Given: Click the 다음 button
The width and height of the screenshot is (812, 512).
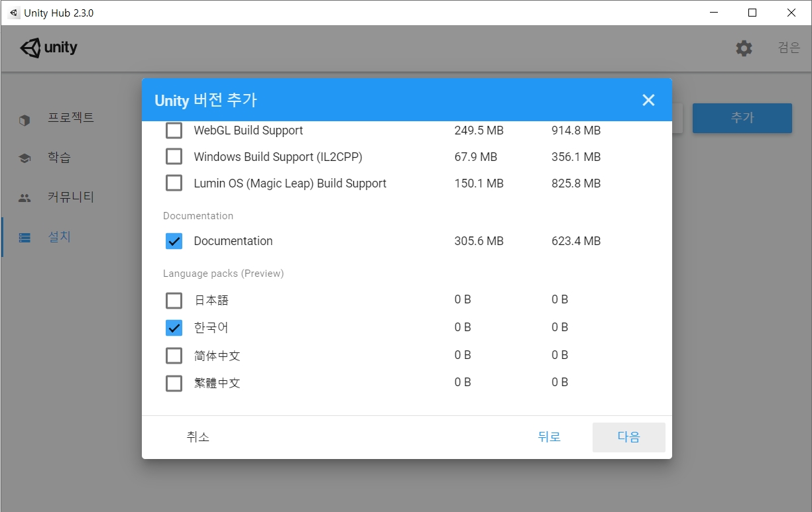Looking at the screenshot, I should (629, 437).
